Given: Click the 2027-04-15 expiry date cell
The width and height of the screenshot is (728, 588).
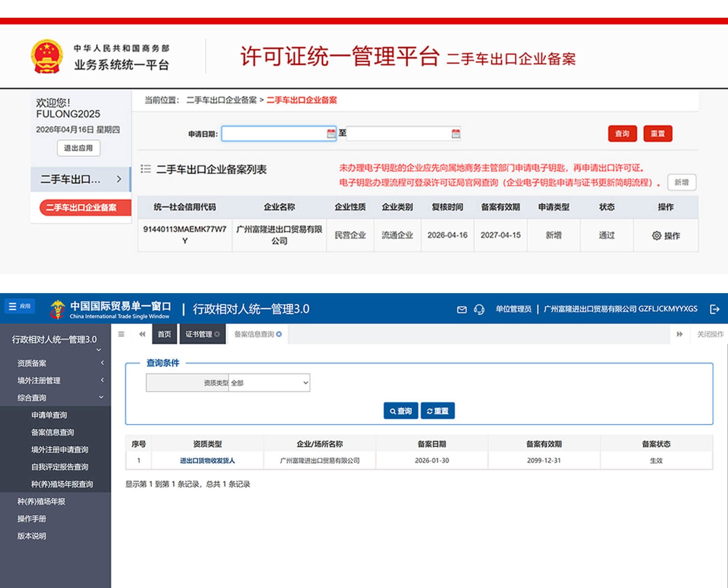Looking at the screenshot, I should tap(500, 235).
